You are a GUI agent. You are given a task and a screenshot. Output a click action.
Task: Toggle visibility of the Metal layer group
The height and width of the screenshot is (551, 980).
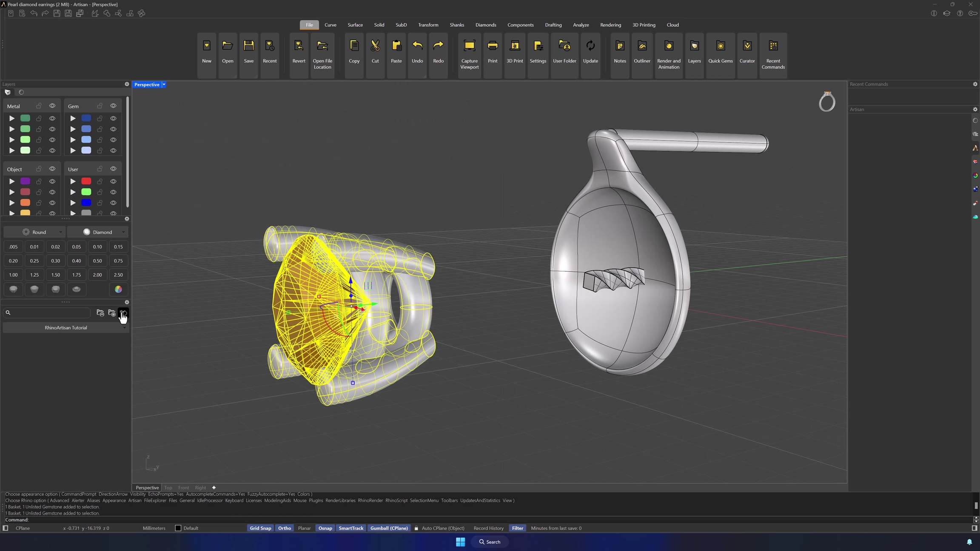pyautogui.click(x=52, y=106)
